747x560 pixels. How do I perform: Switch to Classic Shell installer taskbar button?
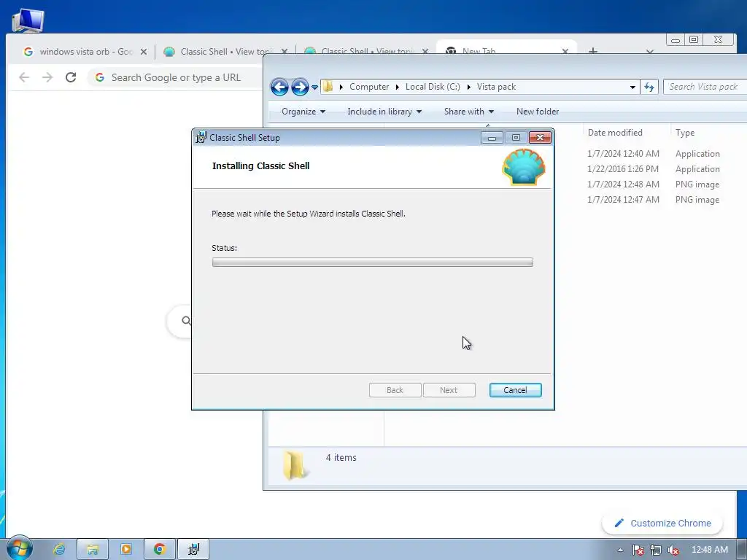[193, 549]
